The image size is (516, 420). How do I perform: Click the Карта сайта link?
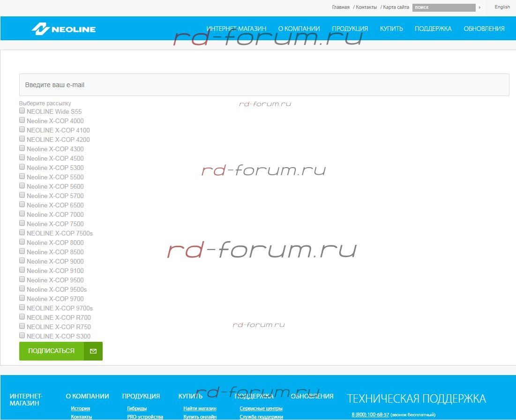coord(396,7)
